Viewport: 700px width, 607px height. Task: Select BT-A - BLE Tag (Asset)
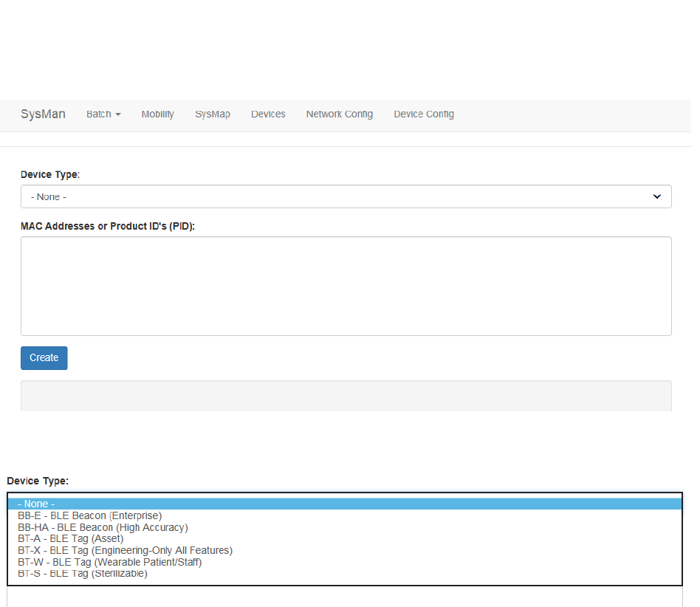pos(345,539)
